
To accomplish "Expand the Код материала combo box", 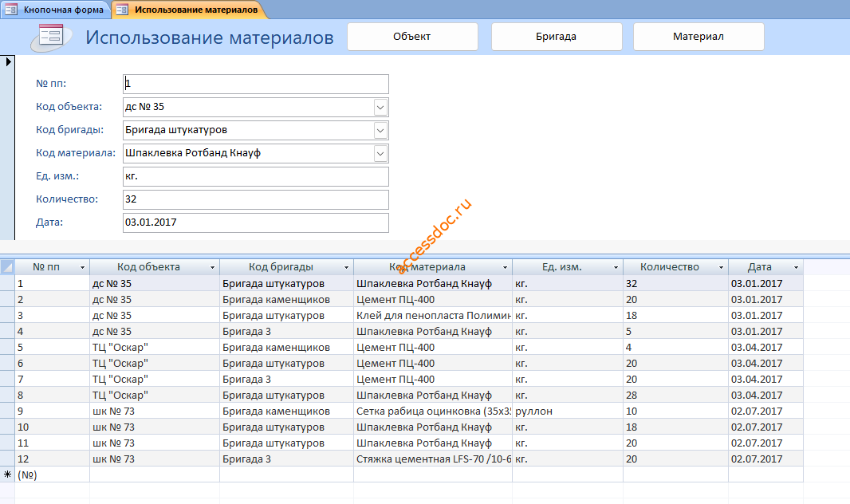I will tap(380, 154).
